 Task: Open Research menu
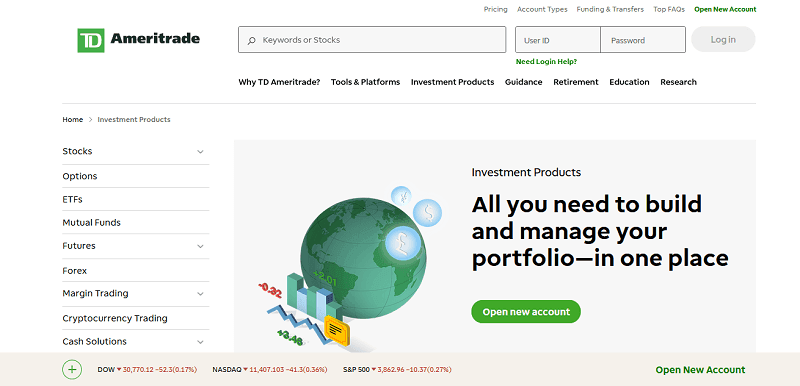coord(678,82)
